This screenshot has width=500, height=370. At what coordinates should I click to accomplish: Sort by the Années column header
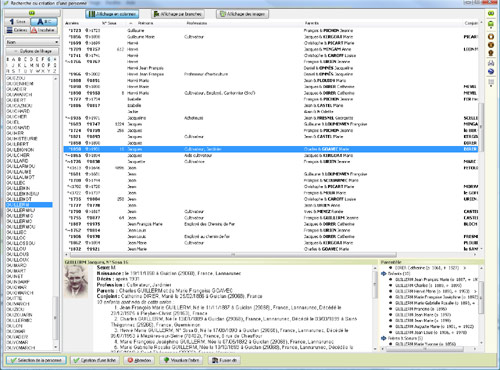coord(72,23)
